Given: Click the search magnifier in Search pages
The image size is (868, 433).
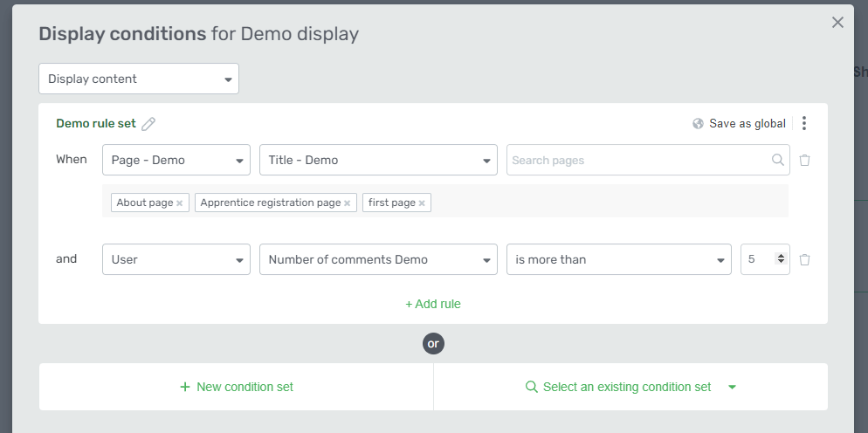Looking at the screenshot, I should (x=777, y=161).
